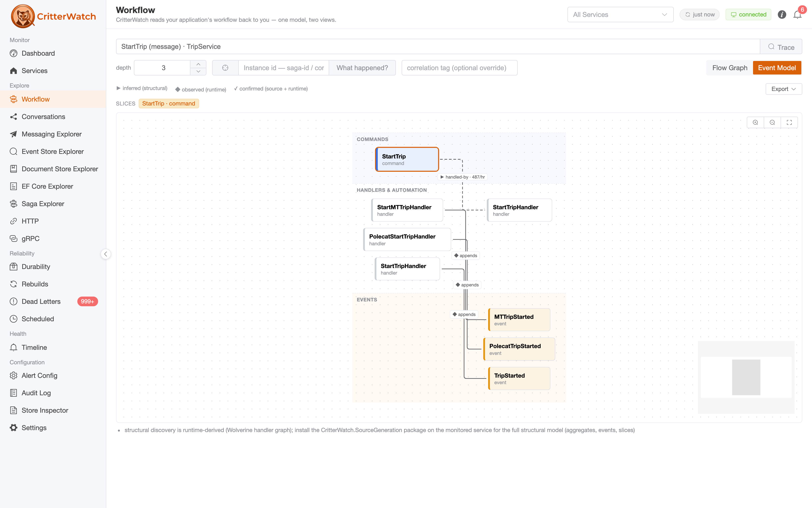Select the TripStarted event node
This screenshot has width=812, height=508.
519,379
